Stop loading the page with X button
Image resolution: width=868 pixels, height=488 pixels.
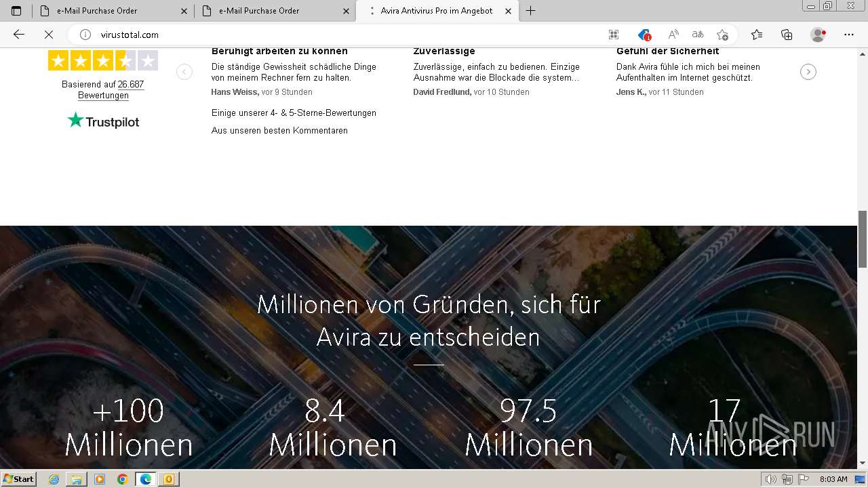click(49, 35)
